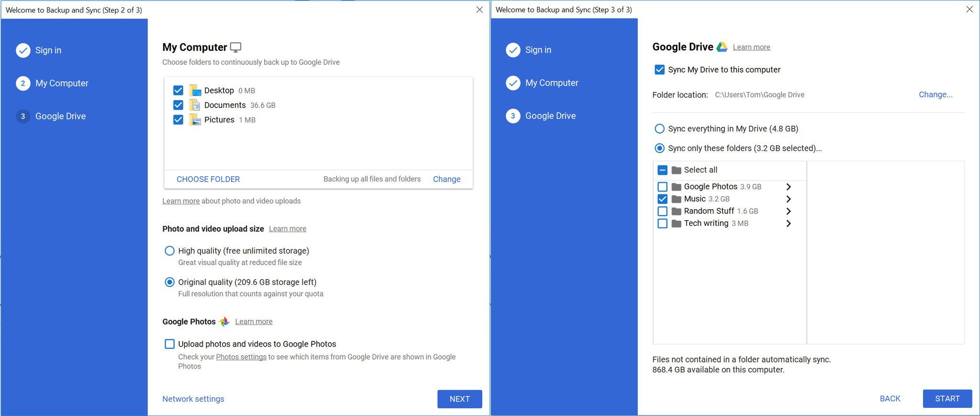980x416 pixels.
Task: Click the Google Drive logo icon
Action: click(722, 47)
